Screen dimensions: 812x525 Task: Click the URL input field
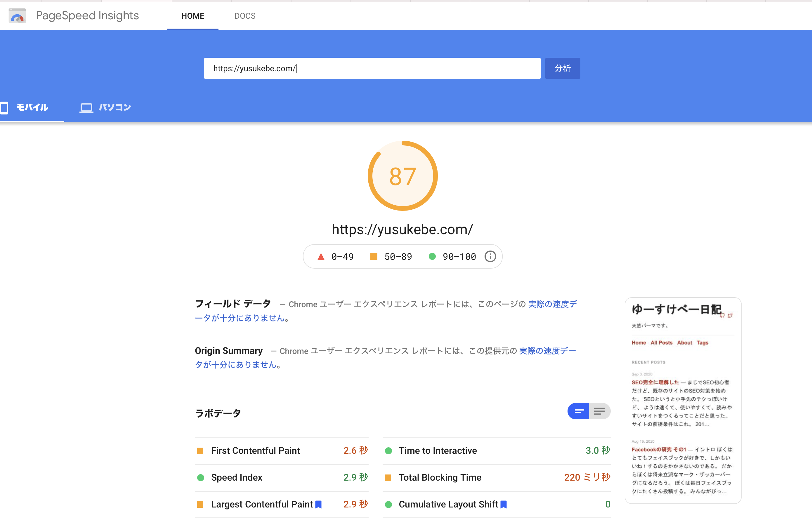[x=372, y=68]
